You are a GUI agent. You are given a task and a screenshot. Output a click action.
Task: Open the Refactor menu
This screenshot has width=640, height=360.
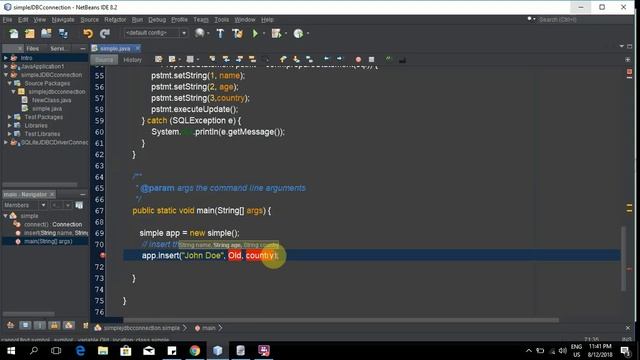[x=115, y=20]
